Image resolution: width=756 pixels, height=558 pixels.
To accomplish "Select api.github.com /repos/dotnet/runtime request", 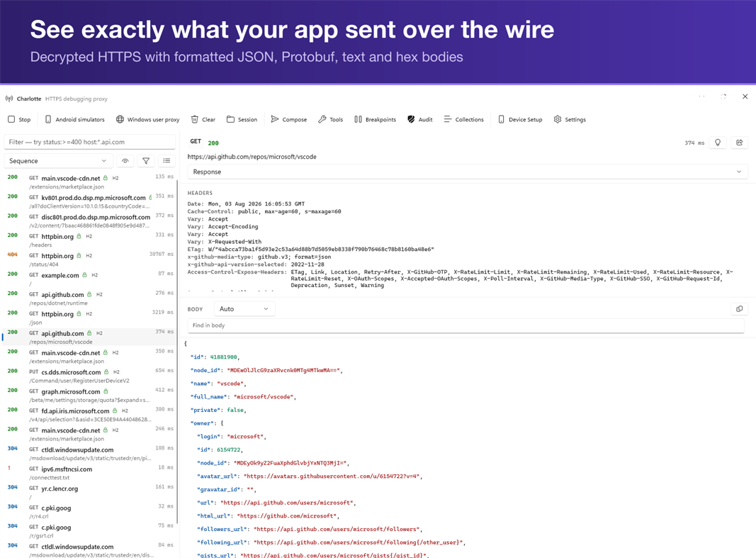I will pyautogui.click(x=90, y=298).
